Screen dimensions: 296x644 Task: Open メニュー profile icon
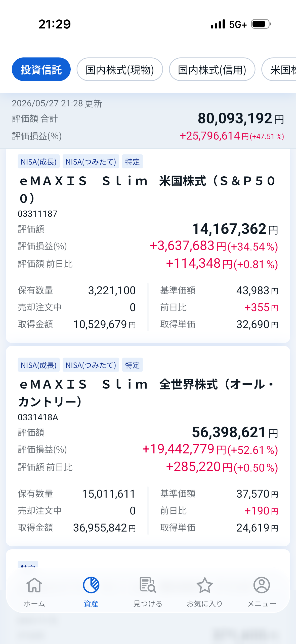click(262, 585)
